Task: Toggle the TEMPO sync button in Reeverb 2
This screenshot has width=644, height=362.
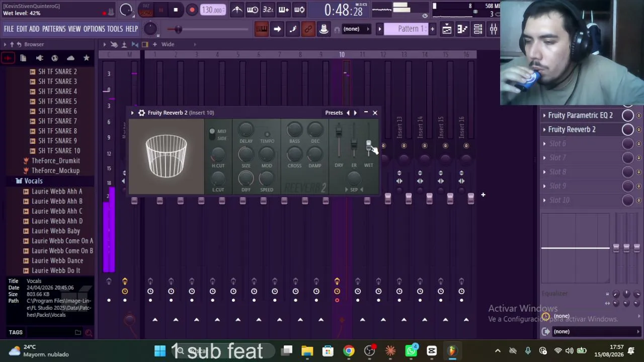Action: 267,134
